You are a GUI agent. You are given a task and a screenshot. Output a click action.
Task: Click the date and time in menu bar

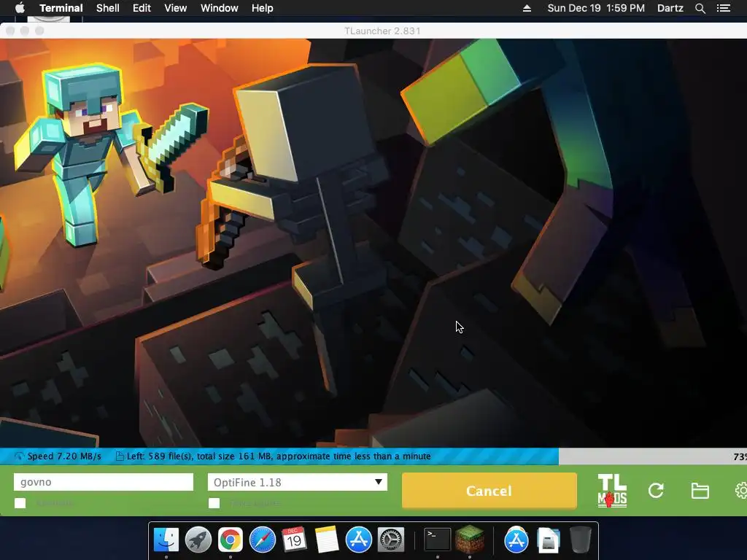[x=596, y=8]
